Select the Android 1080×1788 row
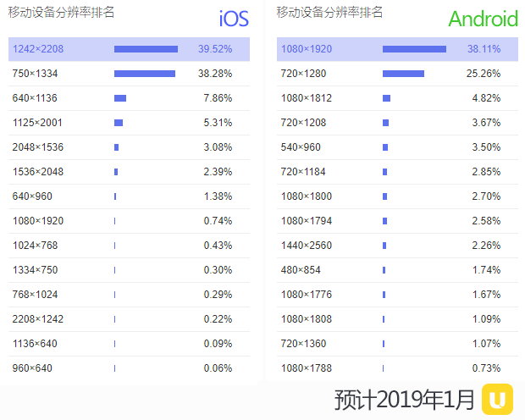525x420 pixels. 397,368
